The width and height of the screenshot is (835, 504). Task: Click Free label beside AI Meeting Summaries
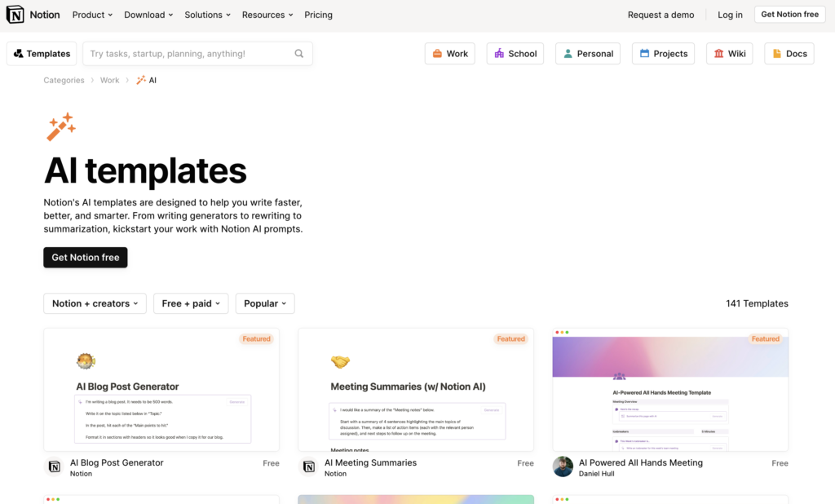click(526, 463)
